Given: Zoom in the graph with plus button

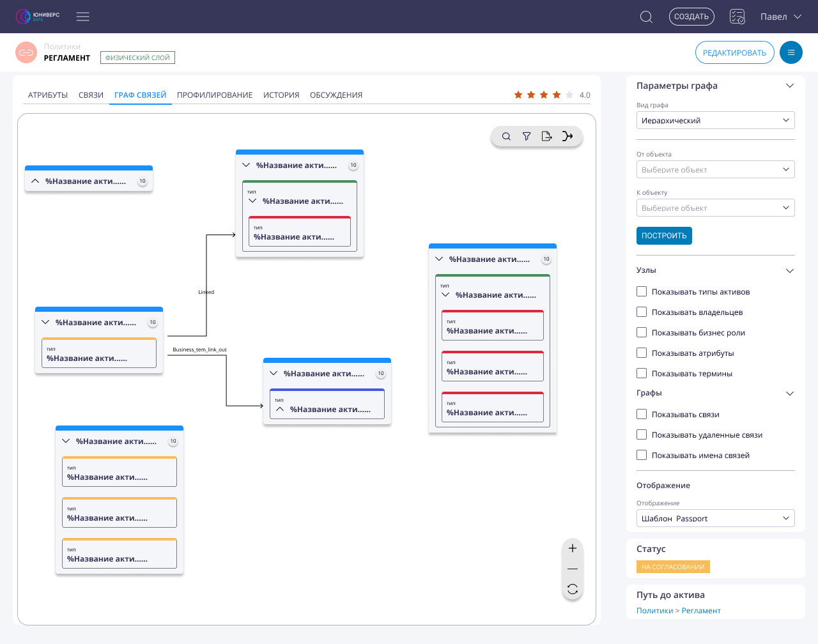Looking at the screenshot, I should point(573,548).
